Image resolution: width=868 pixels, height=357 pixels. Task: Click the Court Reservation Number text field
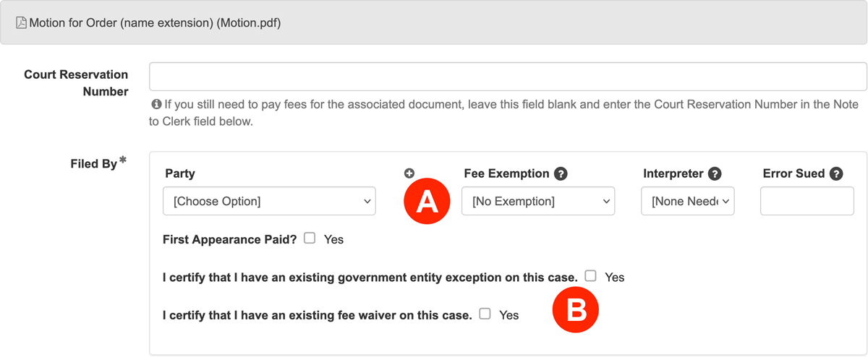pyautogui.click(x=508, y=77)
